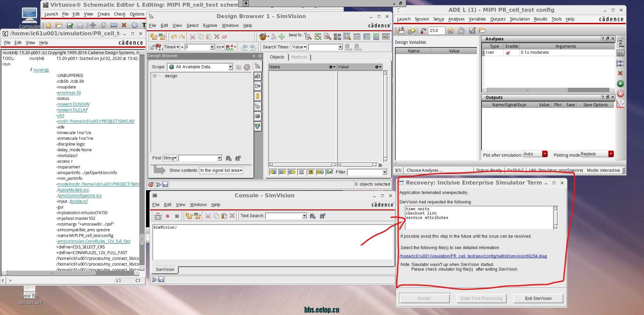Open Scope All Available Data dropdown

(200, 67)
